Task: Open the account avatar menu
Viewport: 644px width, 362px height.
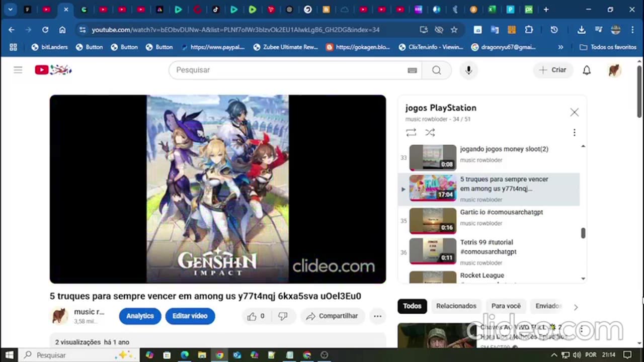Action: tap(614, 70)
